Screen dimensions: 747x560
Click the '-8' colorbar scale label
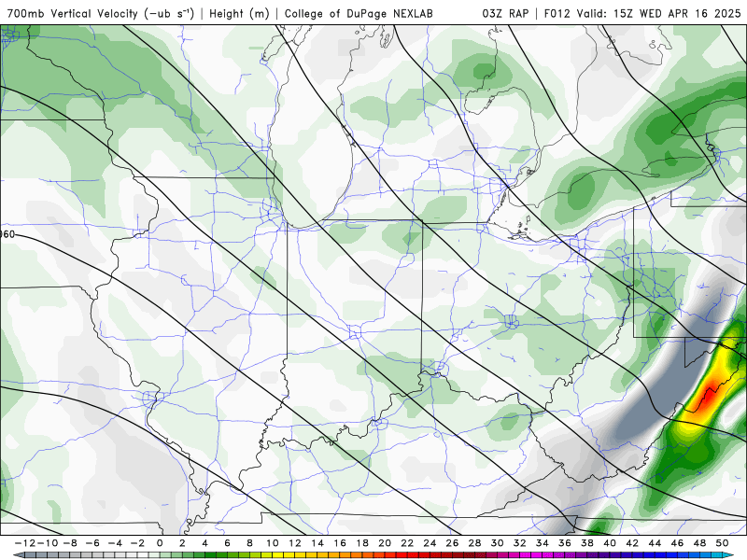tap(70, 543)
